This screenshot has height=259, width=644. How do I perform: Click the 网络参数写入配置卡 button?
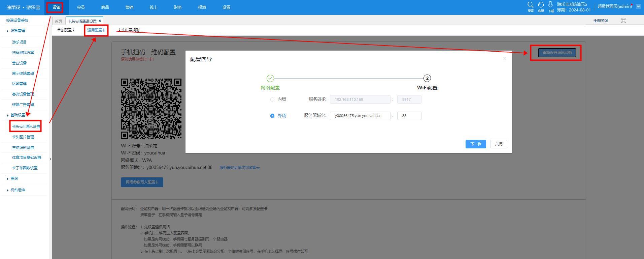142,182
